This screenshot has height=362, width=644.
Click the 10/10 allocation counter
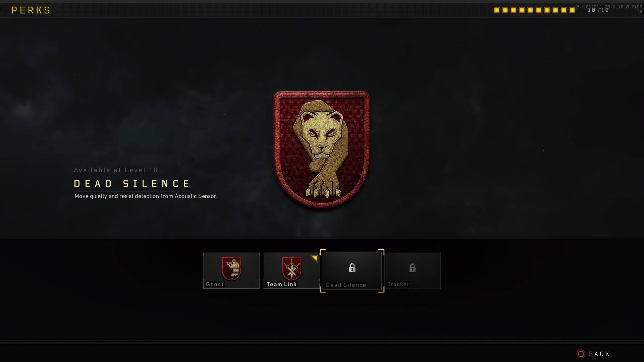tap(598, 10)
